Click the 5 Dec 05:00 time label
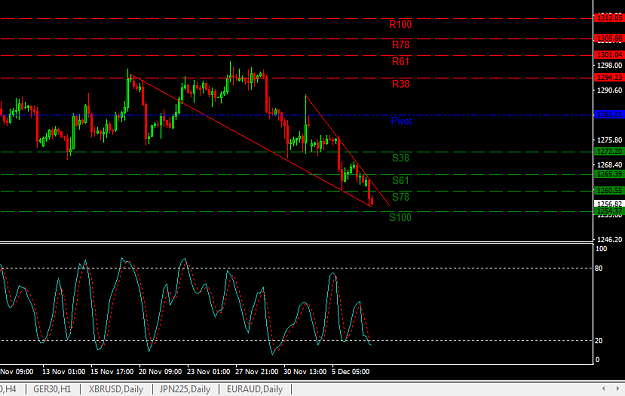Screen dimensions: 625x396 pyautogui.click(x=351, y=372)
